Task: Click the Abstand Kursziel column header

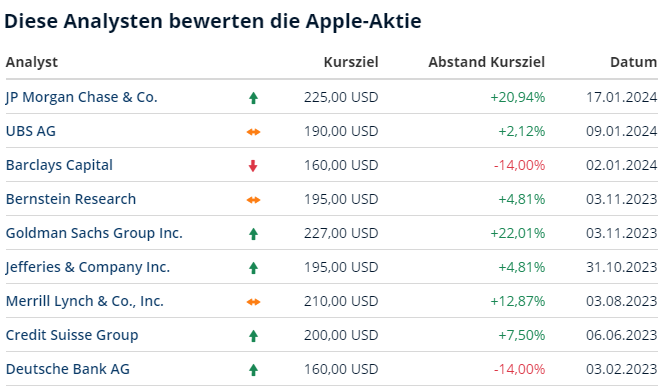Action: tap(486, 62)
